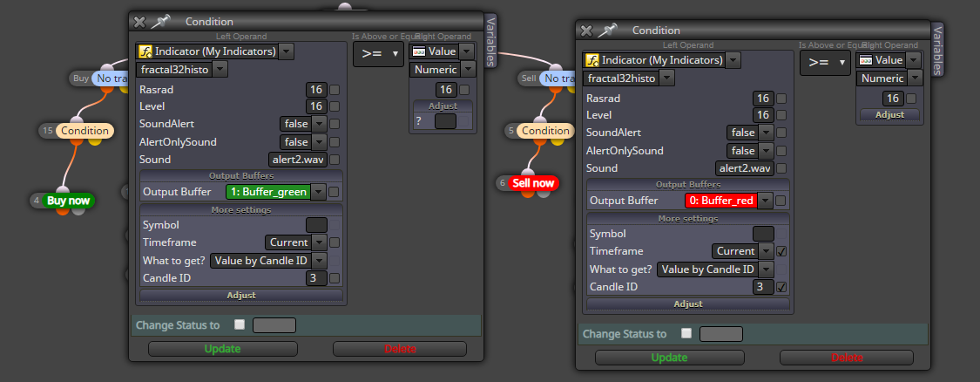Close the left Condition panel with X icon

coord(139,22)
